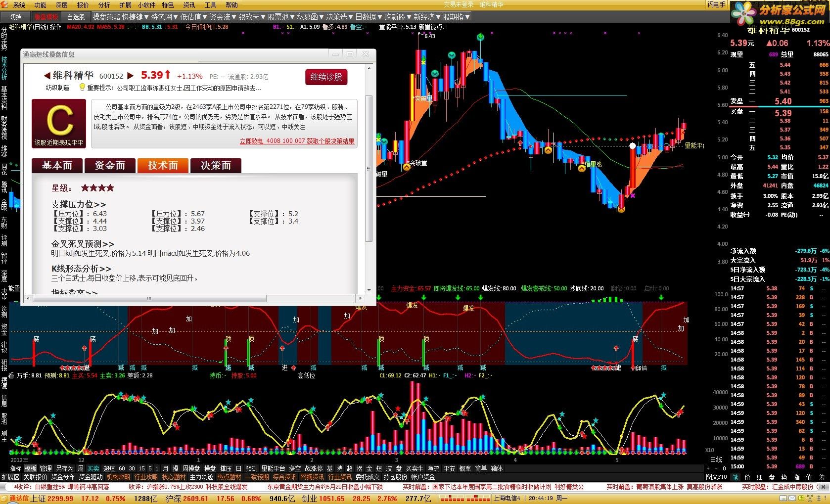
Task: Click the dialog horizontal scrollbar thumb
Action: (149, 298)
